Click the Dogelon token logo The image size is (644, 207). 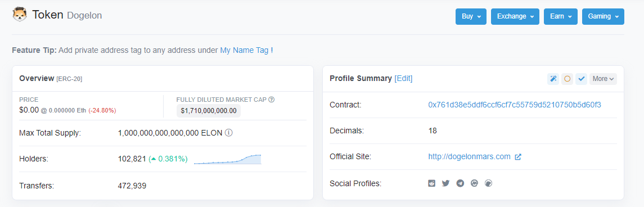[x=20, y=15]
